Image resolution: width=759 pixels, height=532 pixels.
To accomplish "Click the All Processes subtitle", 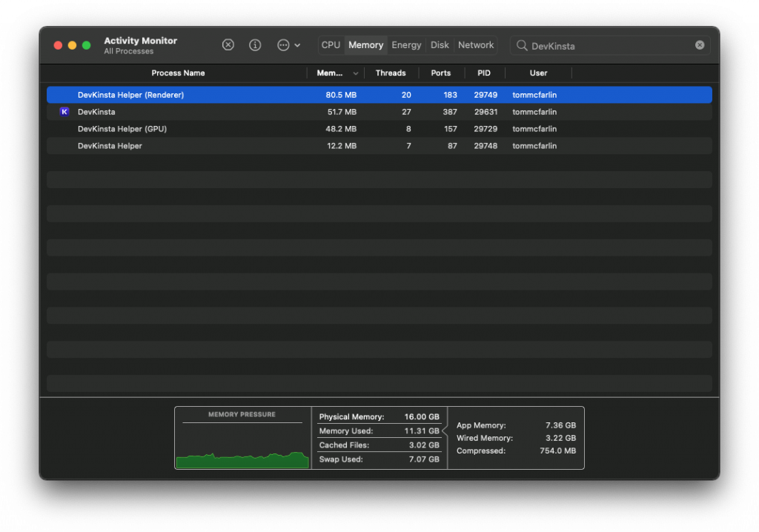I will [x=128, y=51].
